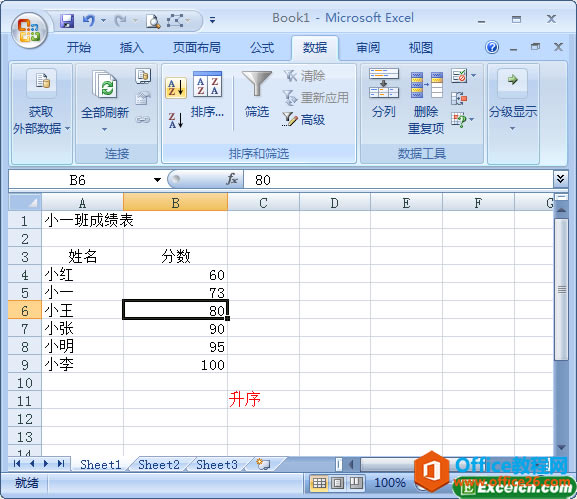This screenshot has width=577, height=499.
Task: Switch to the Formulas (公式) ribbon tab
Action: (x=262, y=48)
